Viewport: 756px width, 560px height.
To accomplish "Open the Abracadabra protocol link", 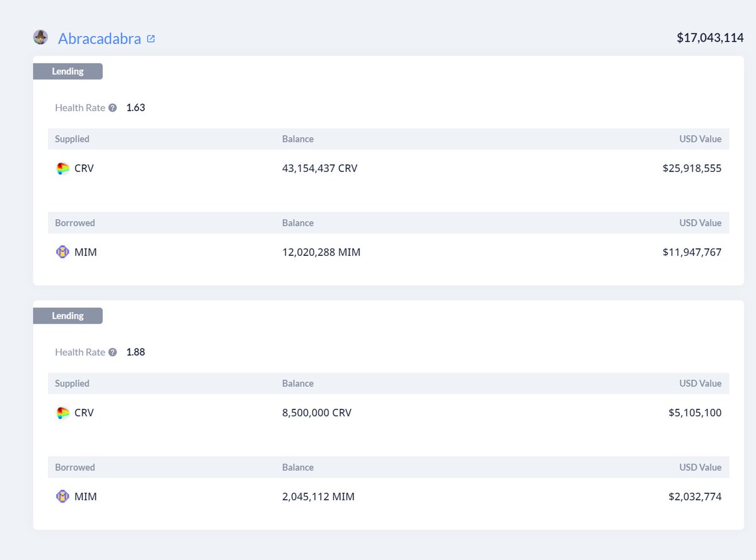I will tap(100, 38).
